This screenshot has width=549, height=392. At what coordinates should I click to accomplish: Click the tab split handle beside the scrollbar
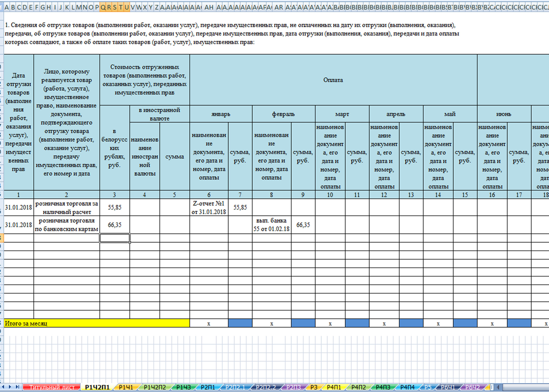coord(492,387)
